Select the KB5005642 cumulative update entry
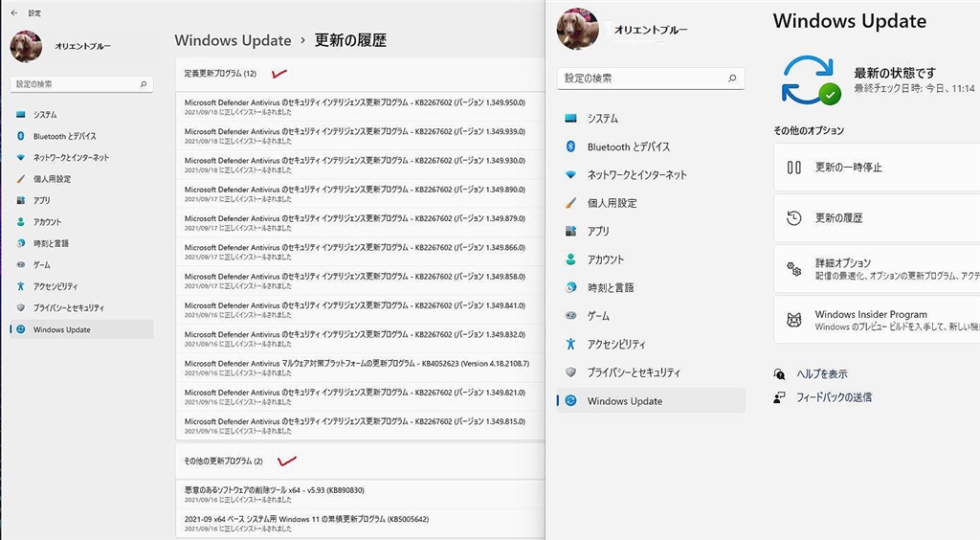The width and height of the screenshot is (980, 540). pos(360,523)
